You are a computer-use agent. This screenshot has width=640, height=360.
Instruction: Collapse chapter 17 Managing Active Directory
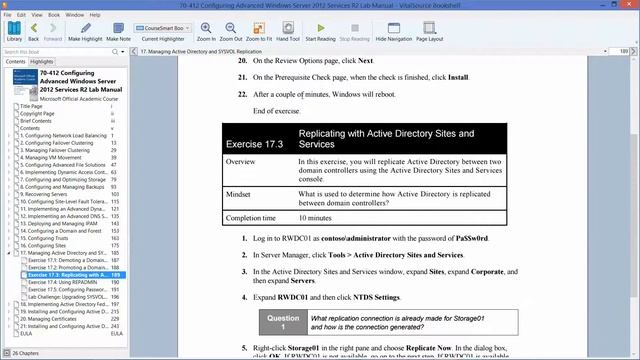click(9, 253)
